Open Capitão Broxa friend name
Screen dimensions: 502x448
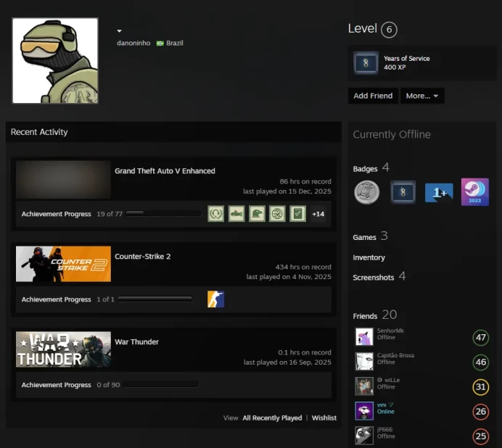[x=395, y=355]
